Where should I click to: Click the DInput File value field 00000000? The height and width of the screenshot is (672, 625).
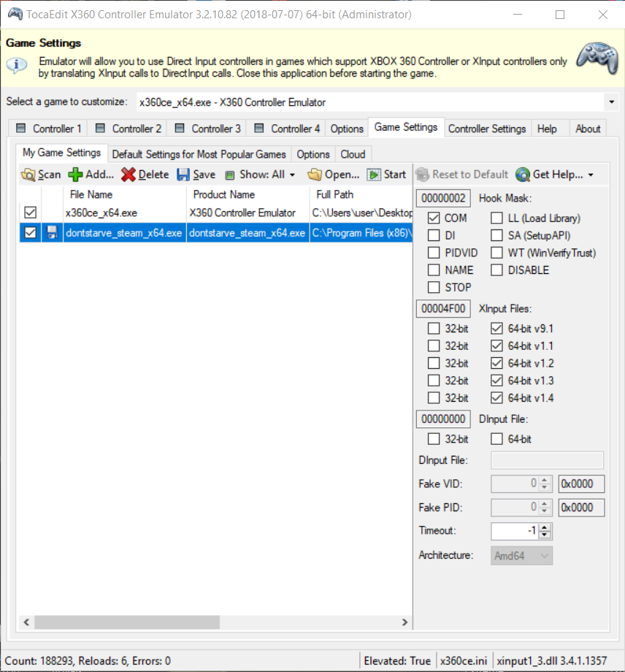(443, 419)
